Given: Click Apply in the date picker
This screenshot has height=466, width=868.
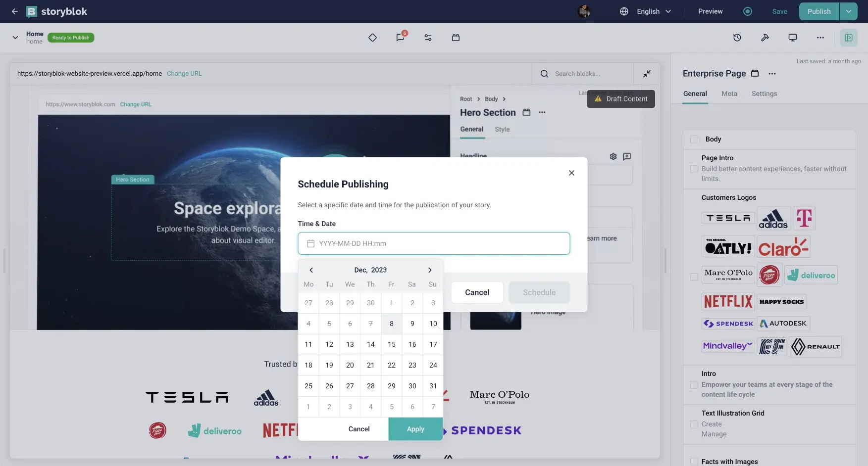Looking at the screenshot, I should (x=415, y=429).
